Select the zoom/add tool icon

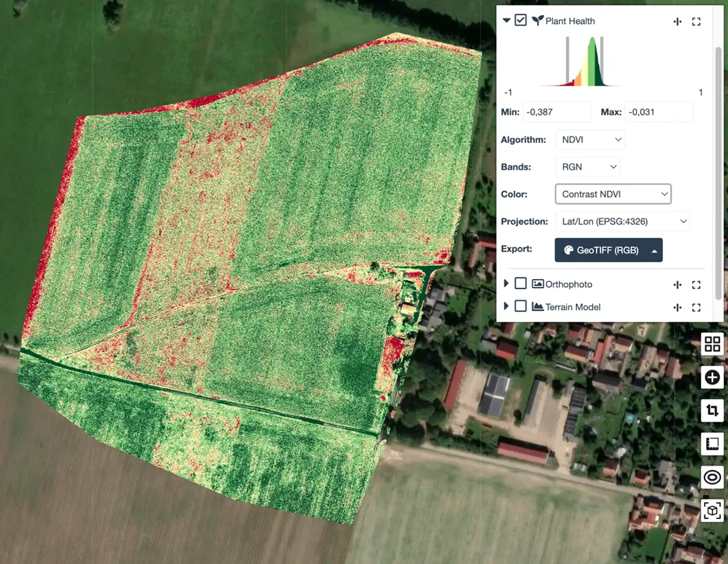point(712,377)
